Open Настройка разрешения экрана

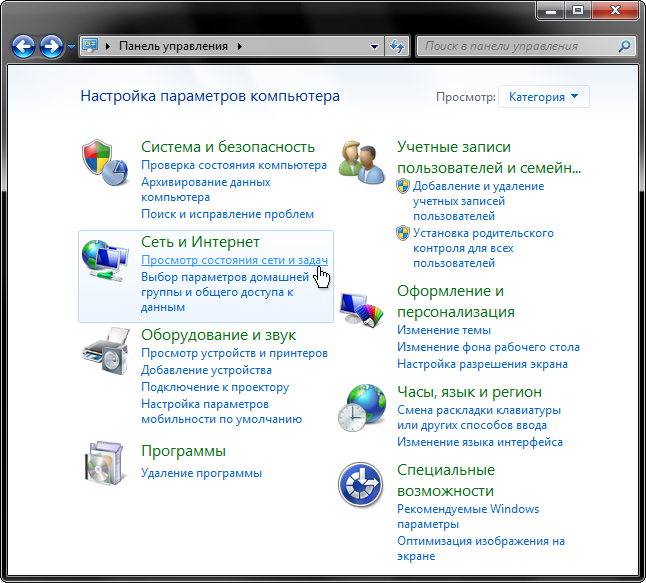[482, 364]
